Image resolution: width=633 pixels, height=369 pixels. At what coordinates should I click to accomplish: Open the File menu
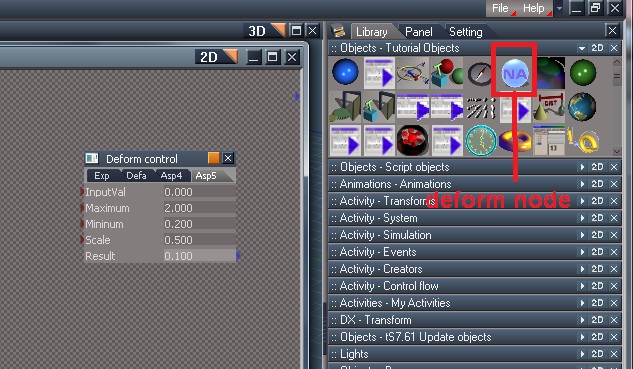[501, 8]
